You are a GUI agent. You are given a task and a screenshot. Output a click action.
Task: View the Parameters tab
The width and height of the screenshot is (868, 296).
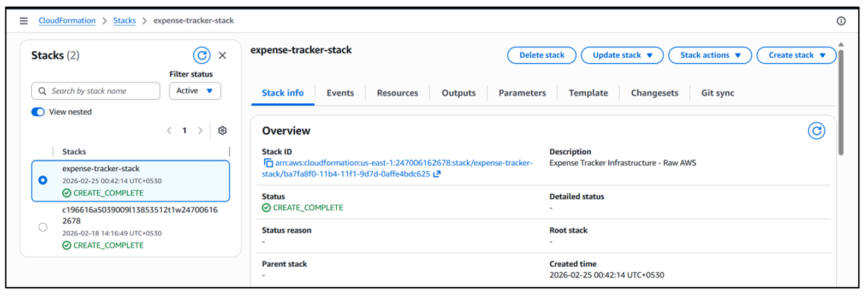(522, 93)
